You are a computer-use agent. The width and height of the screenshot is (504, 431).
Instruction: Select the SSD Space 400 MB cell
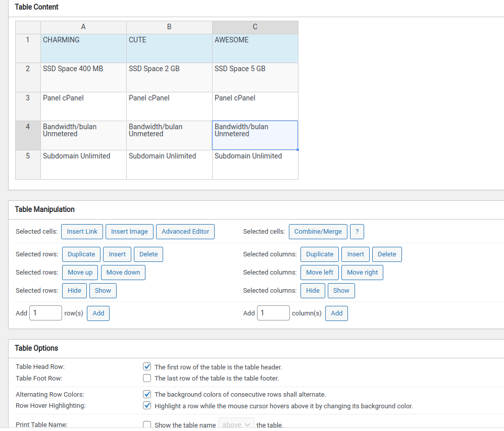pos(83,77)
